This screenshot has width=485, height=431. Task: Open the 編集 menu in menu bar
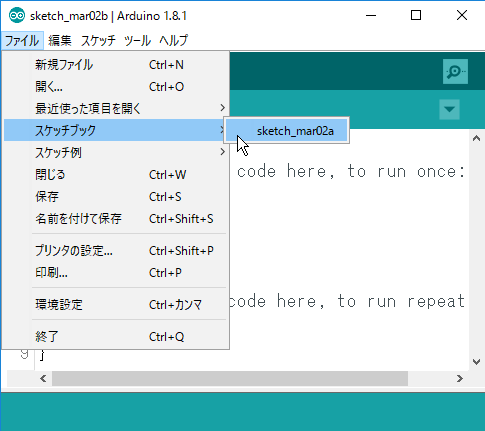point(60,41)
